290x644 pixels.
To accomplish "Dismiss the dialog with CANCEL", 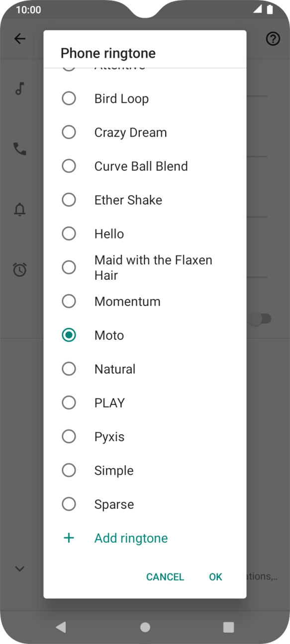I will 165,576.
